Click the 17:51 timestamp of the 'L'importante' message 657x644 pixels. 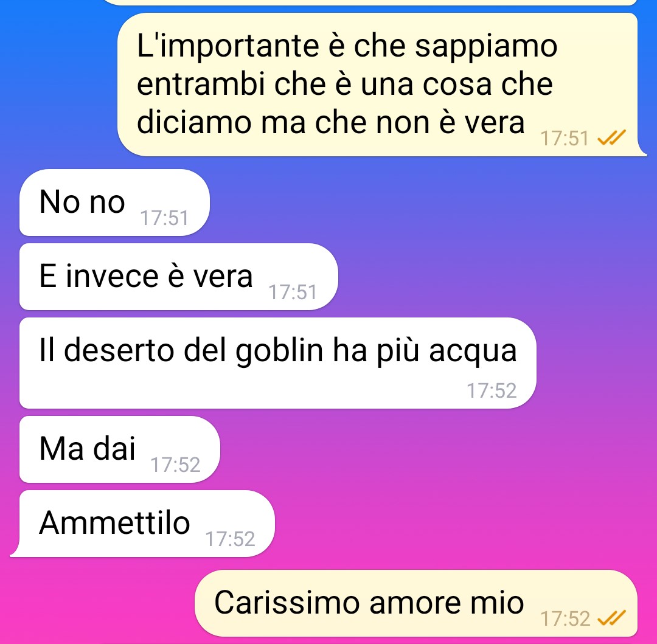(565, 139)
